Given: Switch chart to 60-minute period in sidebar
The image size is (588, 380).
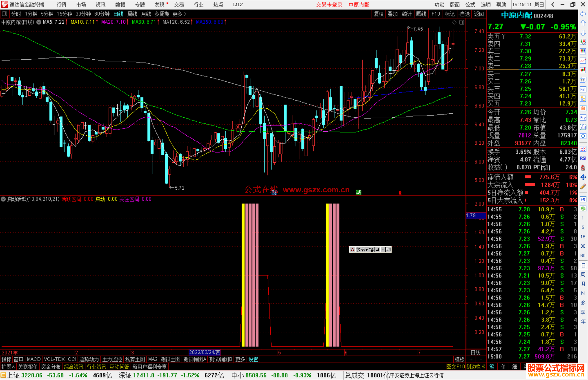Looking at the screenshot, I should coord(583,256).
